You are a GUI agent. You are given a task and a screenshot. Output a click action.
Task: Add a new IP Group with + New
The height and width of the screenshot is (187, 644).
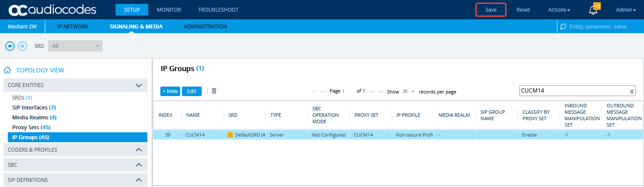170,91
